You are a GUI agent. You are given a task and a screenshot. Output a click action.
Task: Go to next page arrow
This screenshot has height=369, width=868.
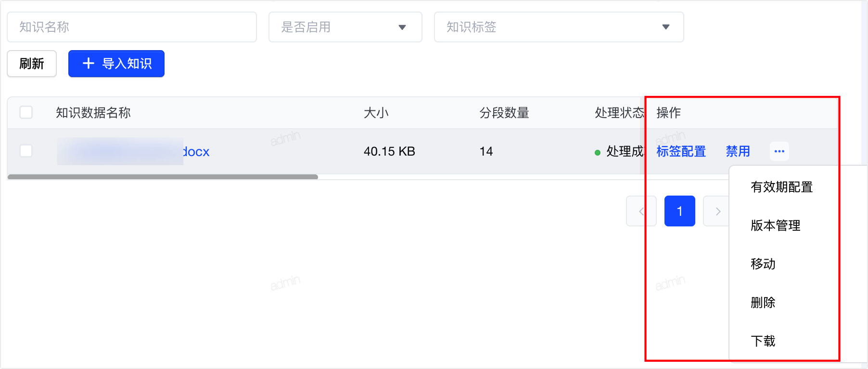[718, 211]
